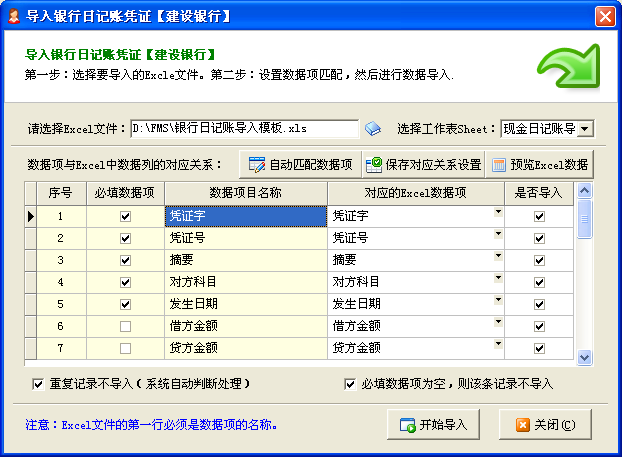Viewport: 622px width, 457px height.
Task: Click the Excel file path input field
Action: click(243, 129)
